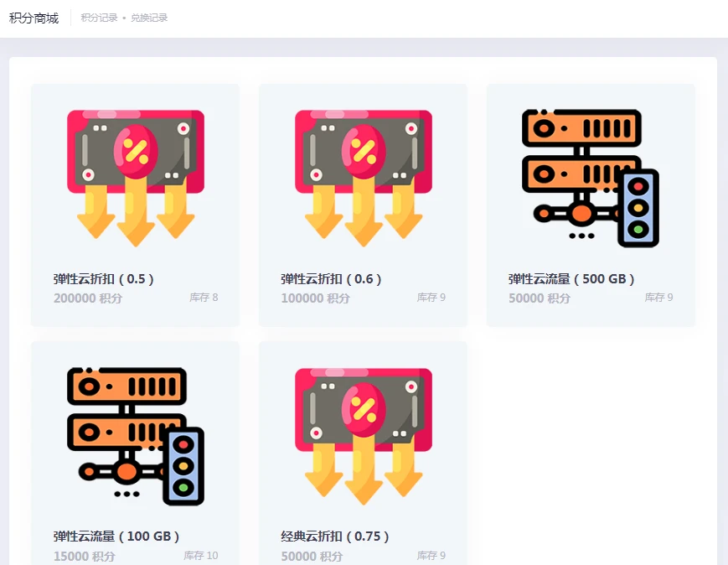The height and width of the screenshot is (565, 728).
Task: Click the 经典云折扣 ( 0.75 ) product title
Action: 335,536
